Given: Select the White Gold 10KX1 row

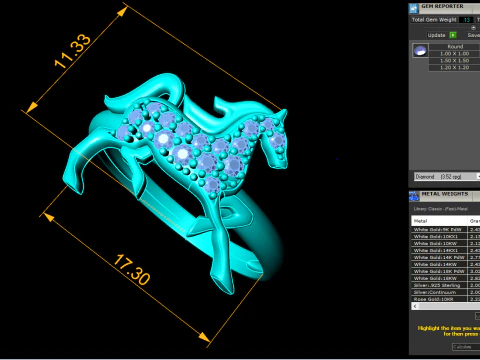Looking at the screenshot, I should [446, 236].
